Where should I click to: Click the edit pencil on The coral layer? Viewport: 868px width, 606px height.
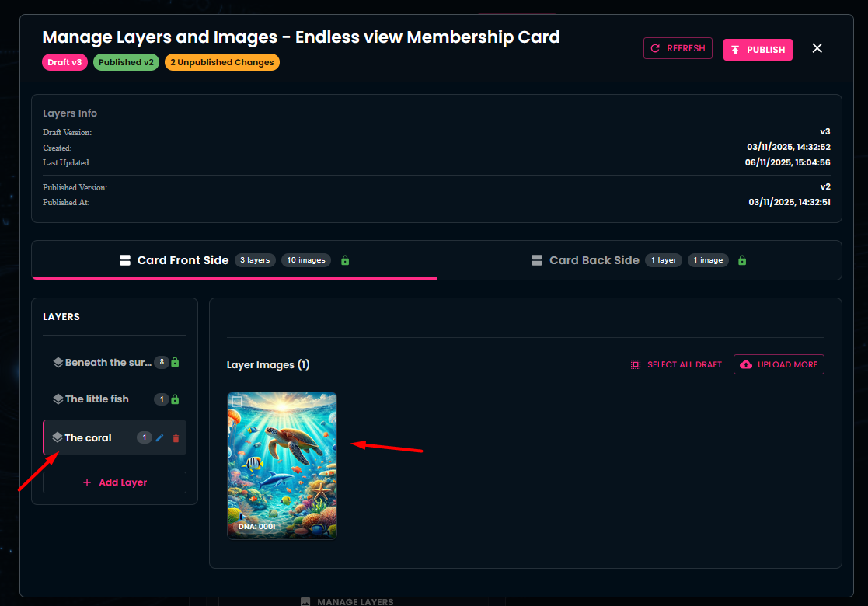[x=160, y=438]
